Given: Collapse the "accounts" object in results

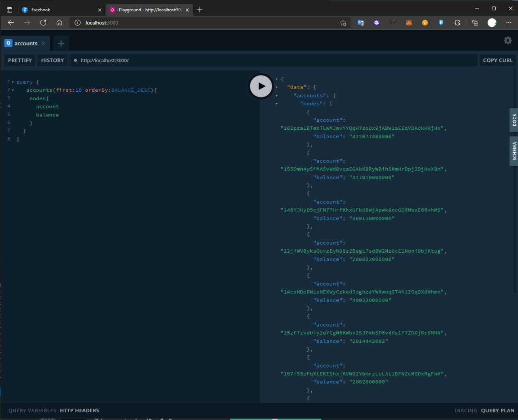Looking at the screenshot, I should (x=276, y=95).
